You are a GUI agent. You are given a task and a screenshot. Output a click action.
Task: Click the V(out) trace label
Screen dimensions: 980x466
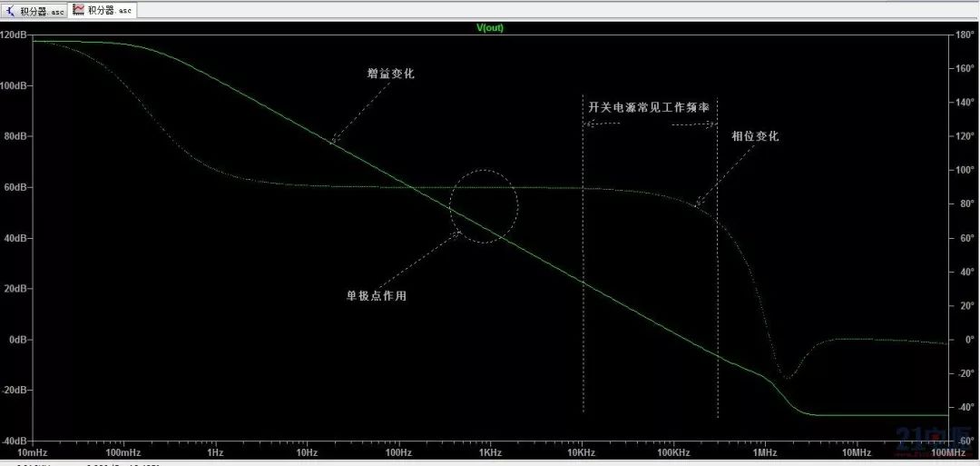(490, 28)
